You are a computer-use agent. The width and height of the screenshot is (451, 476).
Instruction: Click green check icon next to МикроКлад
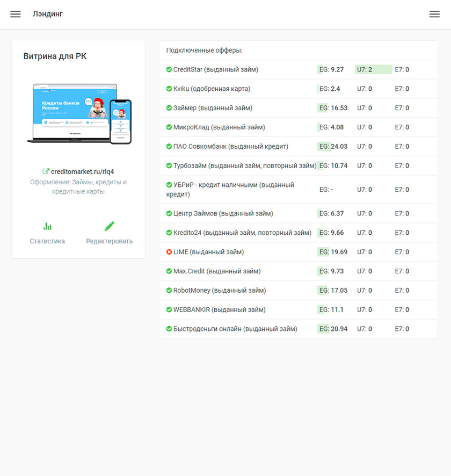169,127
